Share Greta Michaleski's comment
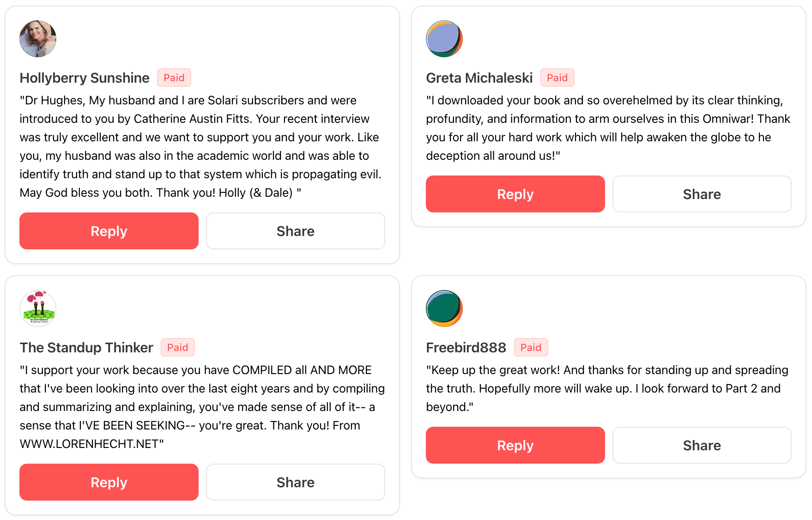The image size is (812, 520). 702,194
